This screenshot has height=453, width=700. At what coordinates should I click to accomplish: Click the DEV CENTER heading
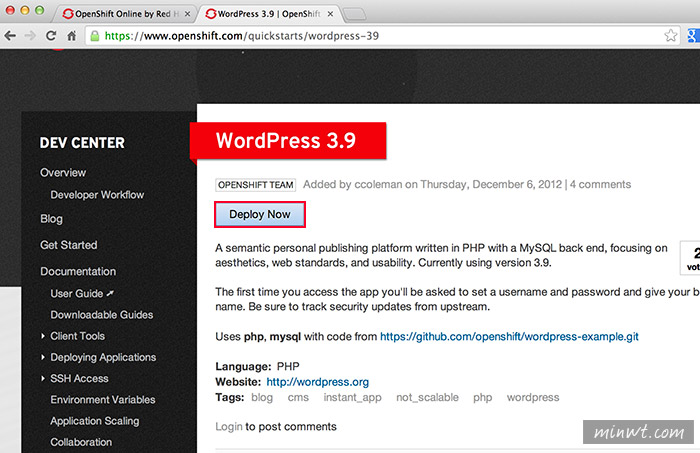pyautogui.click(x=82, y=143)
